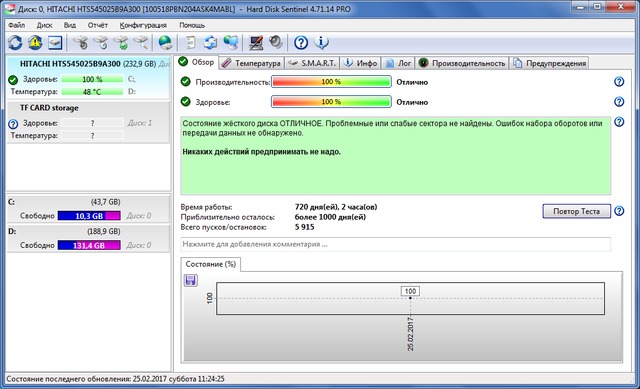This screenshot has width=640, height=389.
Task: Select the TF CARD storage entry
Action: [88, 122]
